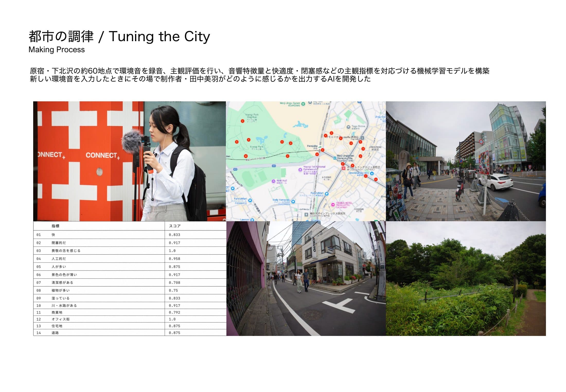Select the 'オフィス街' indicator cell

(x=61, y=319)
